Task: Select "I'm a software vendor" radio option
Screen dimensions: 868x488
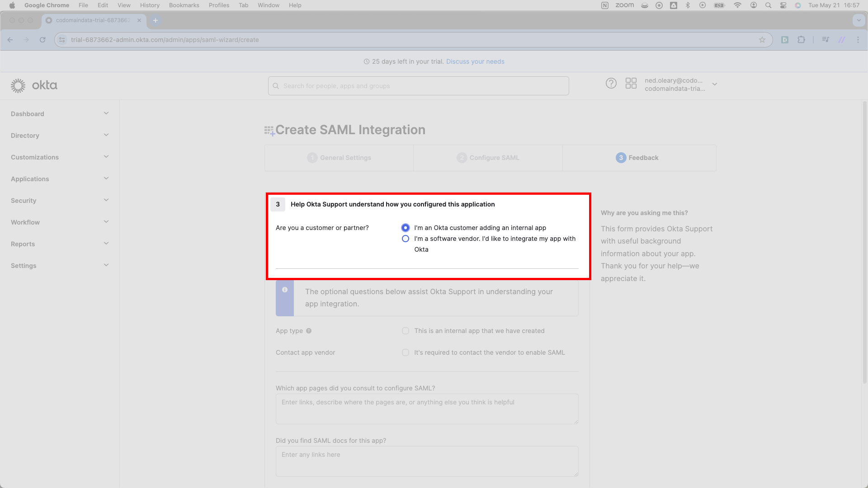Action: click(x=406, y=239)
